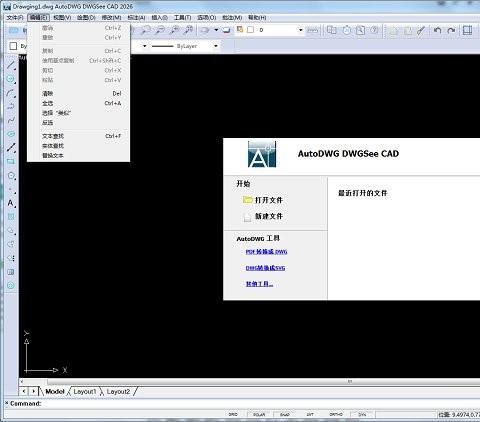Toggle the layer 0 white color box
Image resolution: width=480 pixels, height=422 pixels.
pyautogui.click(x=251, y=30)
